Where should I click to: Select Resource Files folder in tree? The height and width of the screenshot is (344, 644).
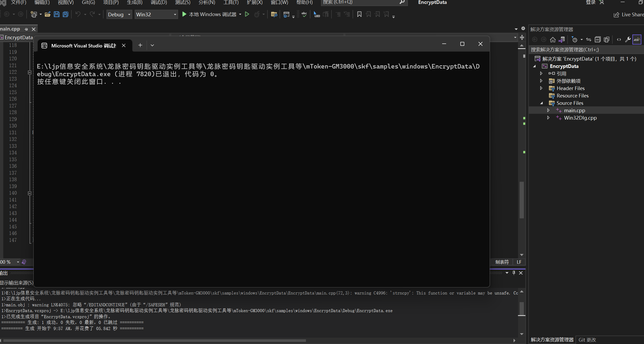572,96
